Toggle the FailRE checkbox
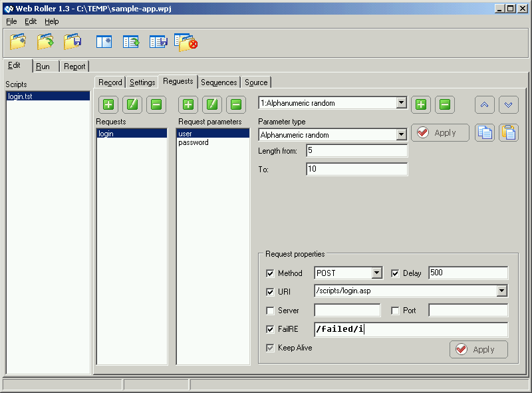This screenshot has width=532, height=393. (x=270, y=329)
